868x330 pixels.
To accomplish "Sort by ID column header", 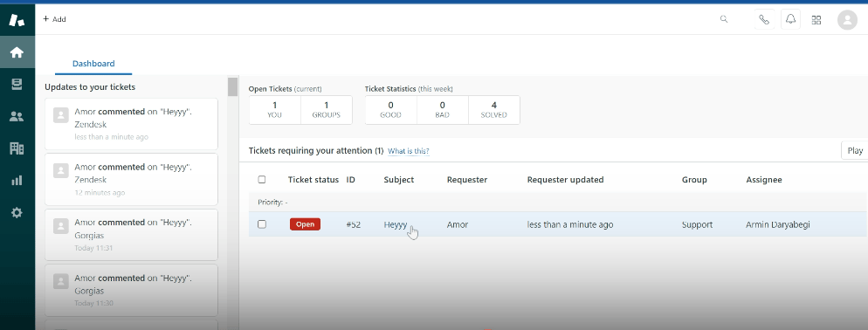I will [x=350, y=179].
